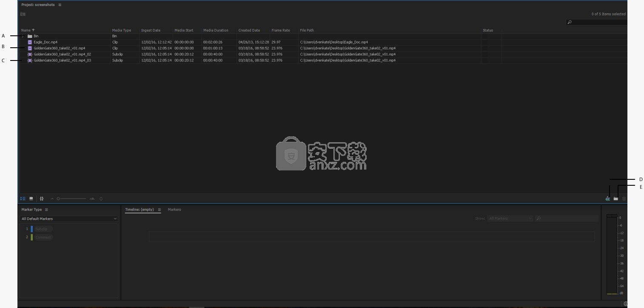Image resolution: width=644 pixels, height=308 pixels.
Task: Sort by the Created Date column header
Action: [x=249, y=30]
